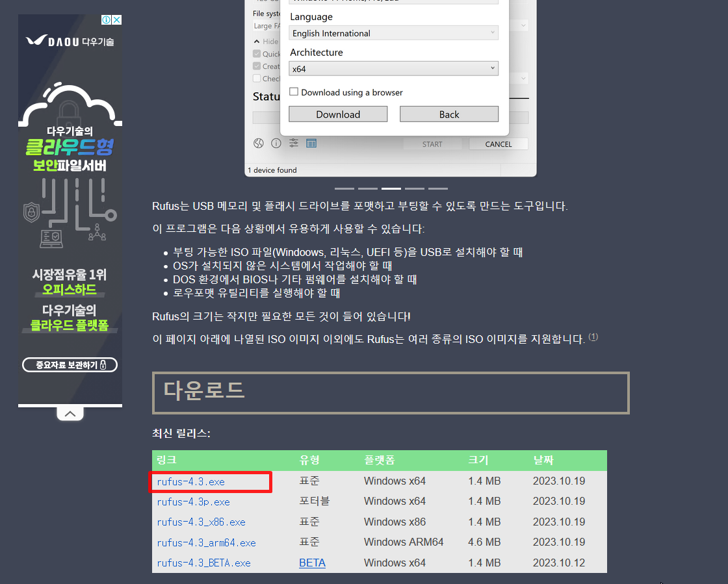Click the START button
This screenshot has height=584, width=728.
tap(432, 144)
